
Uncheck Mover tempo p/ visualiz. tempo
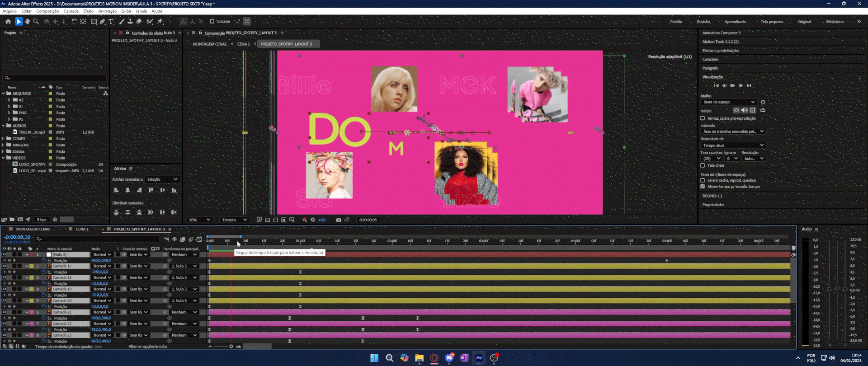click(703, 187)
